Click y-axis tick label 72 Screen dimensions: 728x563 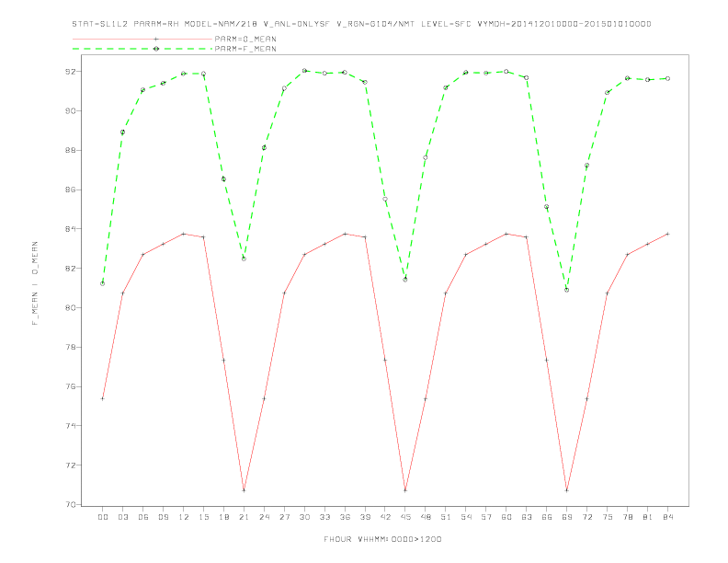coord(70,465)
